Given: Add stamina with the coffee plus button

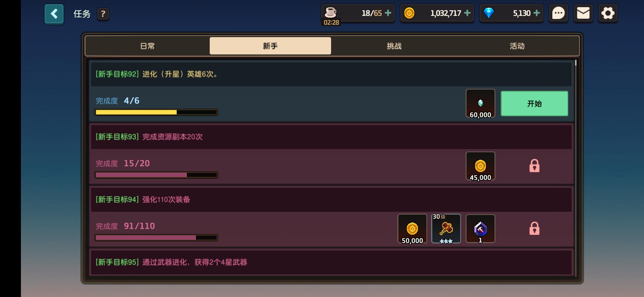Looking at the screenshot, I should (x=388, y=13).
